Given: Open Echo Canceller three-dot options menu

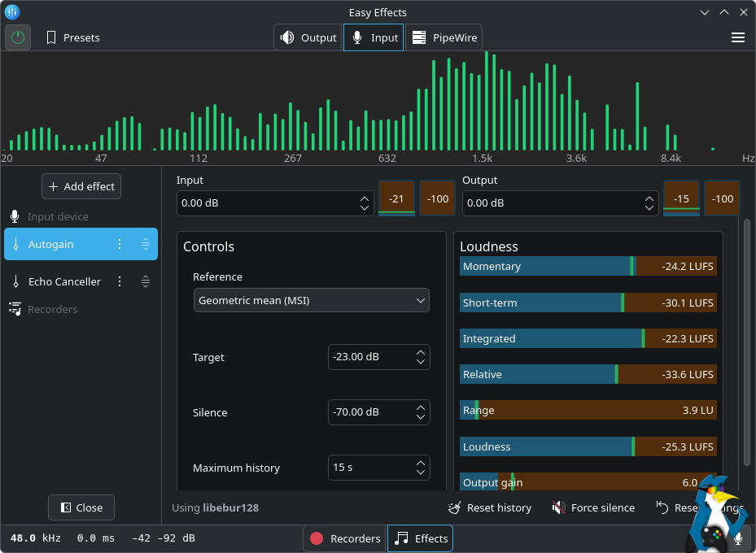Looking at the screenshot, I should (x=120, y=281).
